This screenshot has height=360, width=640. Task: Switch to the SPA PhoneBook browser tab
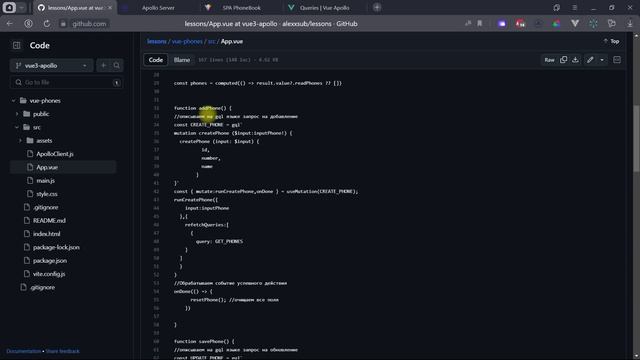click(x=241, y=8)
